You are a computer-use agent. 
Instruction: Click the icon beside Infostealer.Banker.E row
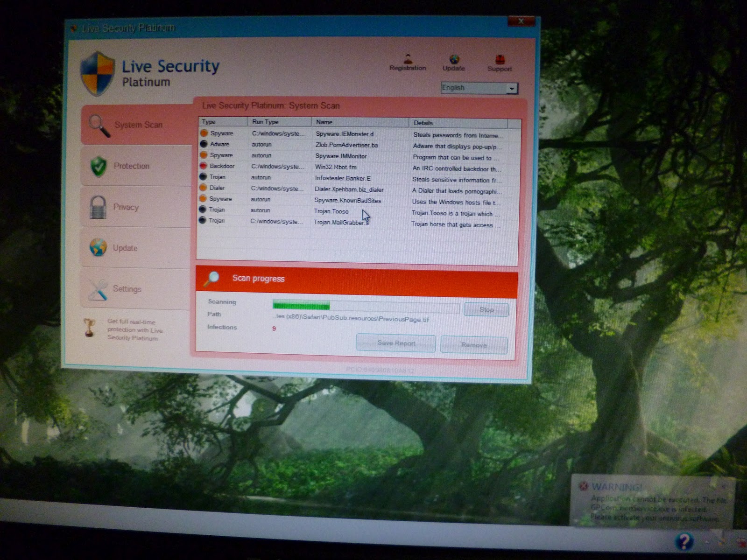(203, 177)
